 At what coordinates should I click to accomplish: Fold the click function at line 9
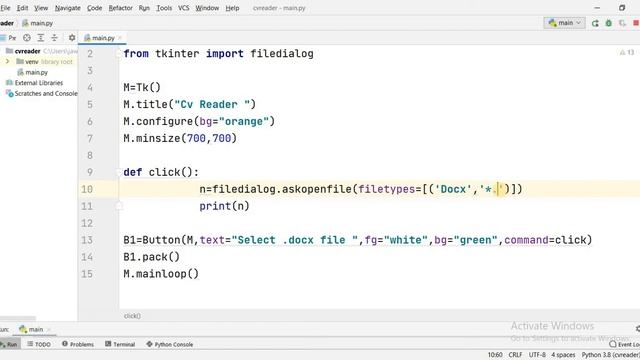tap(119, 172)
